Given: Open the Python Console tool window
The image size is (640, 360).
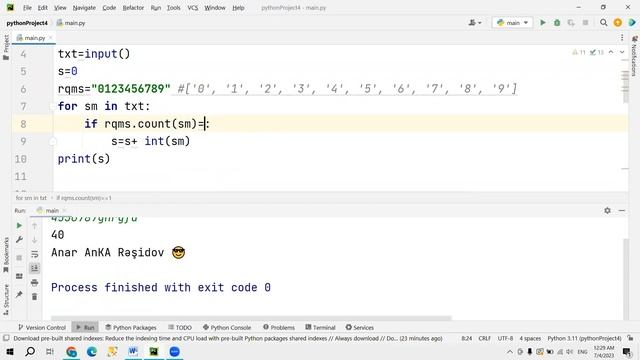Looking at the screenshot, I should click(227, 327).
